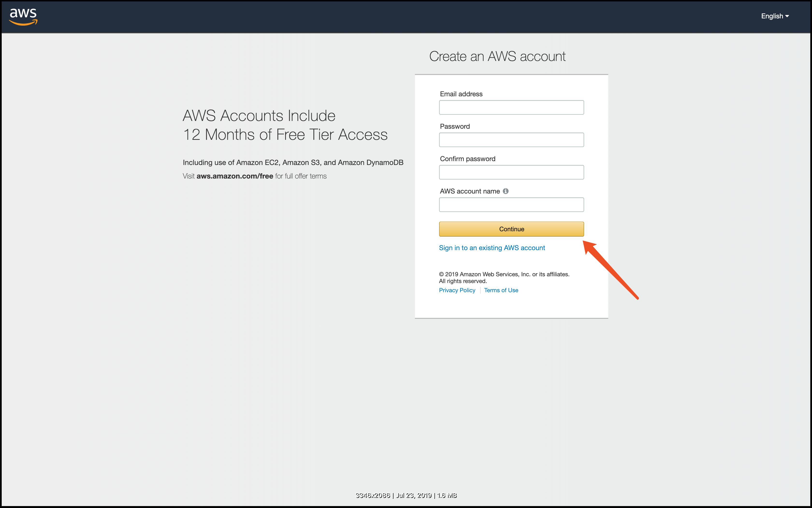812x508 pixels.
Task: Click the aws.amazon.com/free offer text
Action: [x=235, y=176]
